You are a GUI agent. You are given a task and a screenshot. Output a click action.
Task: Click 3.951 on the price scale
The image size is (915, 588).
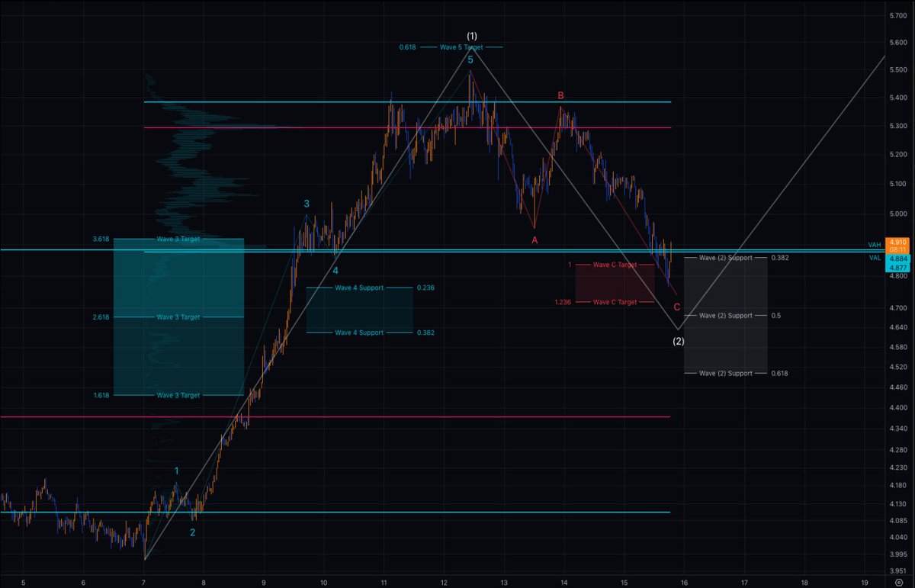(897, 570)
